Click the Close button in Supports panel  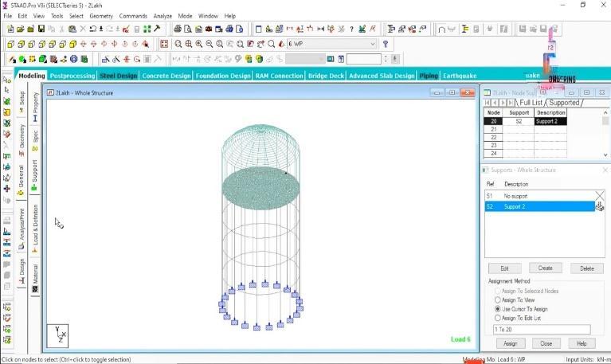[x=546, y=343]
